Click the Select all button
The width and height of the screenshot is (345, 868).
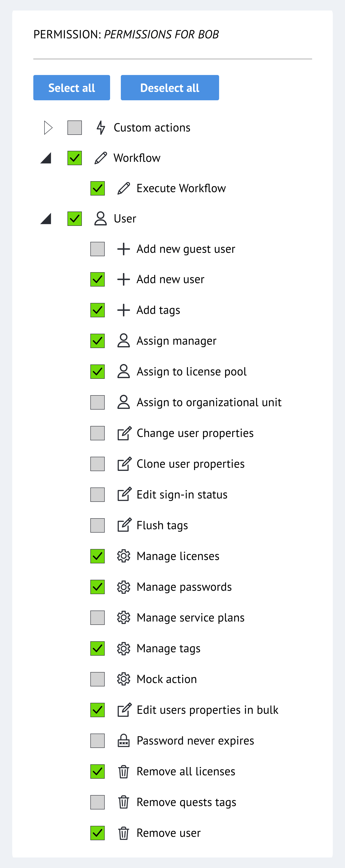coord(71,88)
